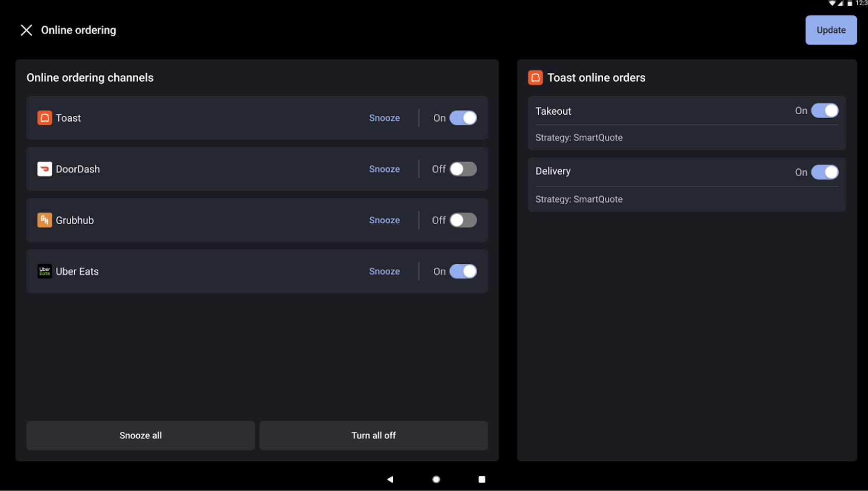Enable the Grubhub ordering channel

coord(463,220)
